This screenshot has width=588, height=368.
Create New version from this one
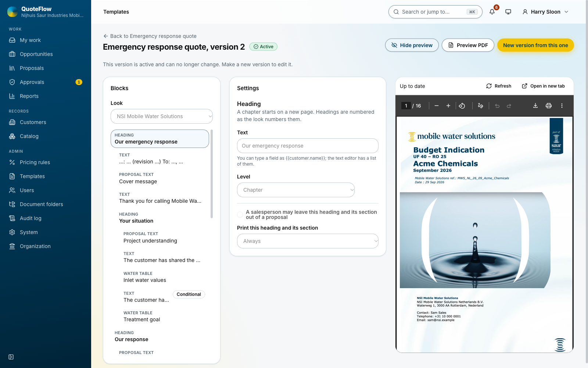[535, 45]
